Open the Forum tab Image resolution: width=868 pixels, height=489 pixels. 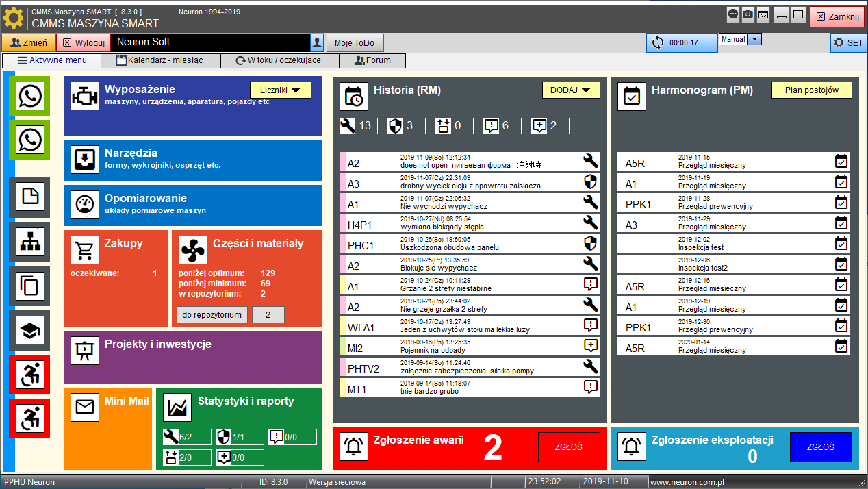click(x=373, y=60)
